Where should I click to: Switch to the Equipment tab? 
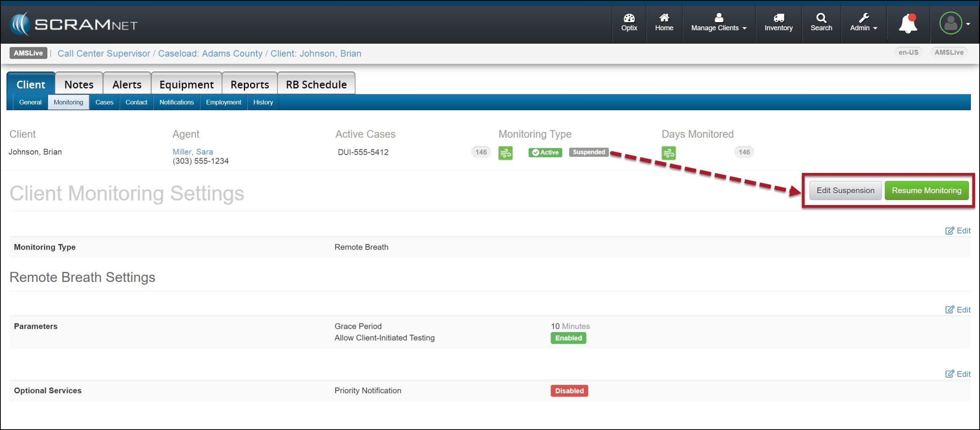coord(186,84)
